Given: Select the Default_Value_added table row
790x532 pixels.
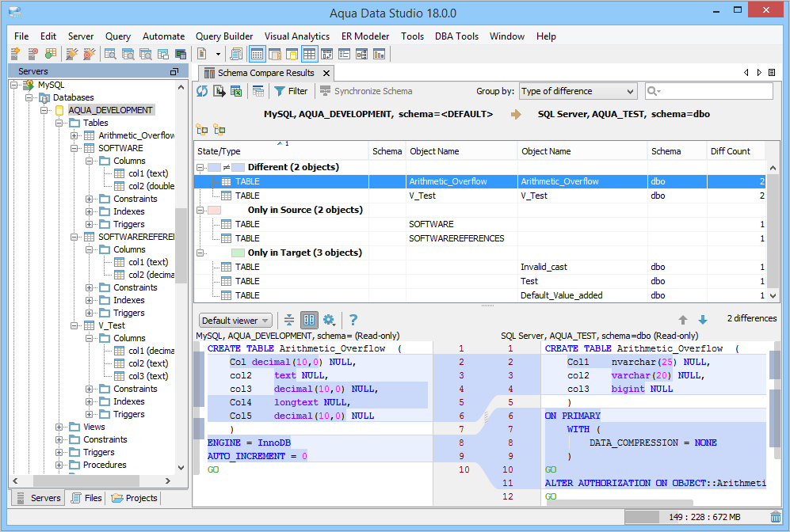Looking at the screenshot, I should (x=479, y=295).
